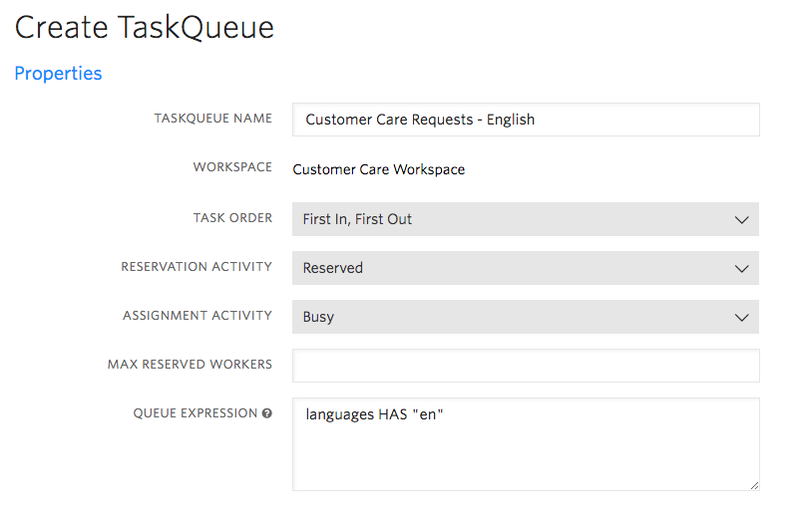The width and height of the screenshot is (800, 528).
Task: Click the MAX RESERVED WORKERS label
Action: click(x=189, y=365)
